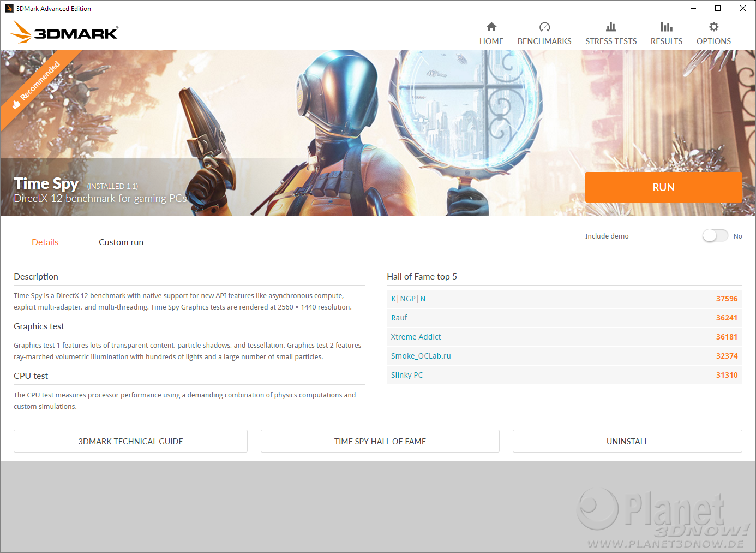
Task: Click the score 31310
Action: (x=727, y=375)
